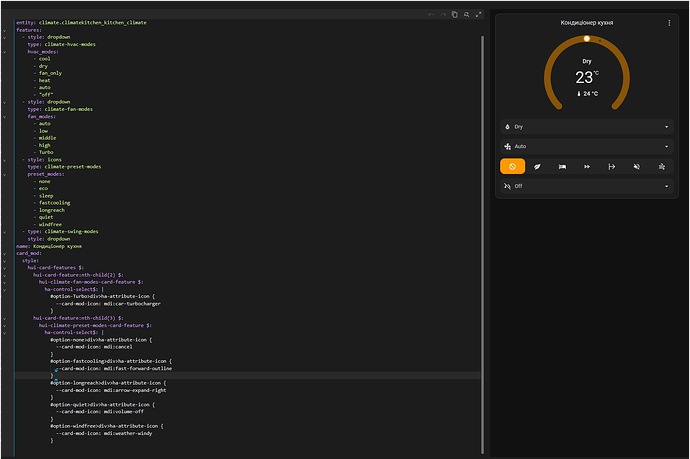Collapse the 'card_mod:' section fold arrow
This screenshot has width=690, height=459.
pyautogui.click(x=4, y=253)
